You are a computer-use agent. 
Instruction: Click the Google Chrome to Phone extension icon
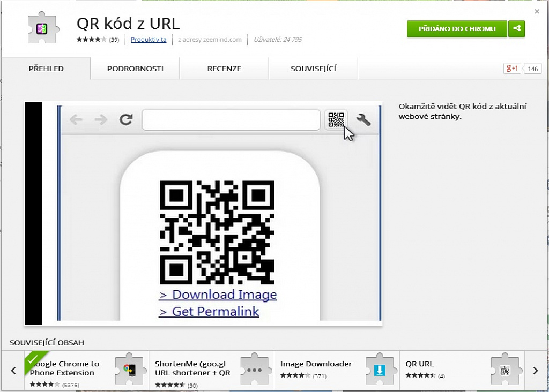coord(130,370)
